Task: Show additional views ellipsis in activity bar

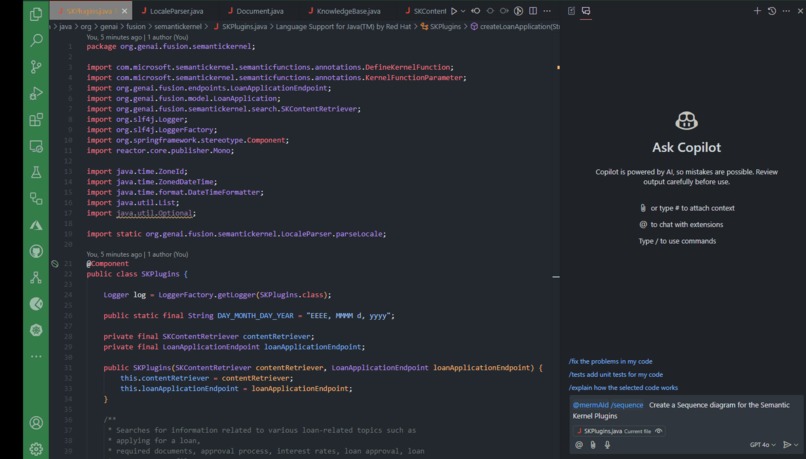Action: tap(36, 356)
